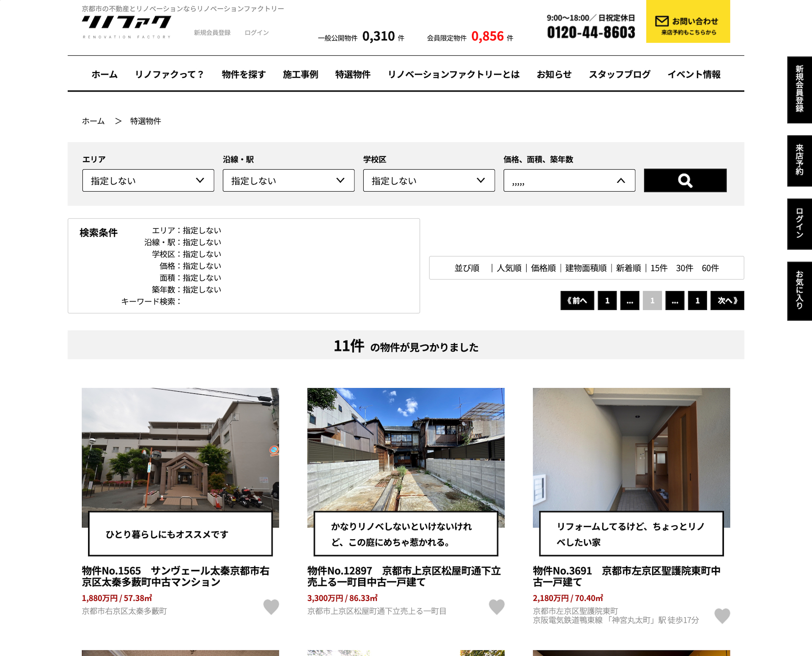Open イベント情報 menu item

[x=694, y=74]
